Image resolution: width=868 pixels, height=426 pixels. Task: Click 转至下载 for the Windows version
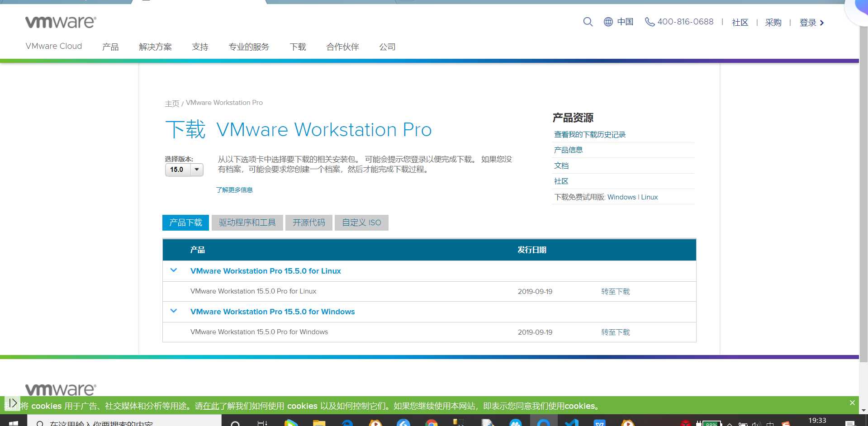pos(615,332)
